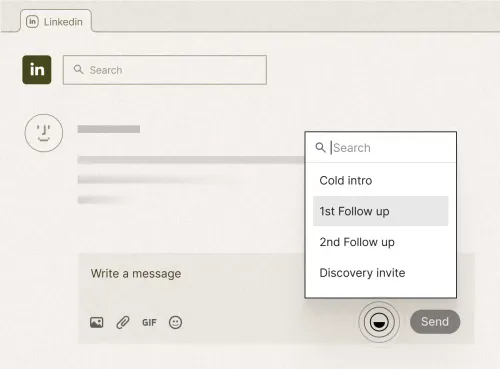
Task: Open the sender's profile avatar
Action: point(44,133)
